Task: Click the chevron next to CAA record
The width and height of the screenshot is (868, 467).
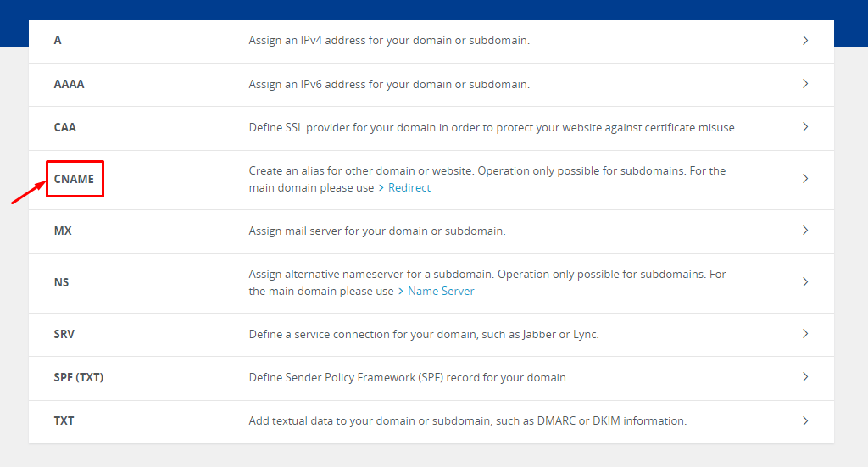Action: click(805, 127)
